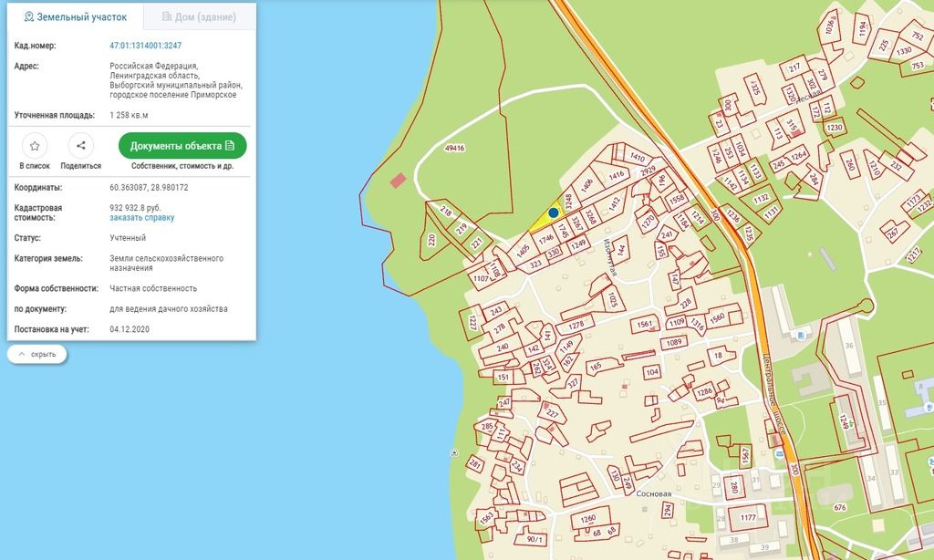The height and width of the screenshot is (560, 934).
Task: Select map parcel labeled 1286
Action: [705, 391]
